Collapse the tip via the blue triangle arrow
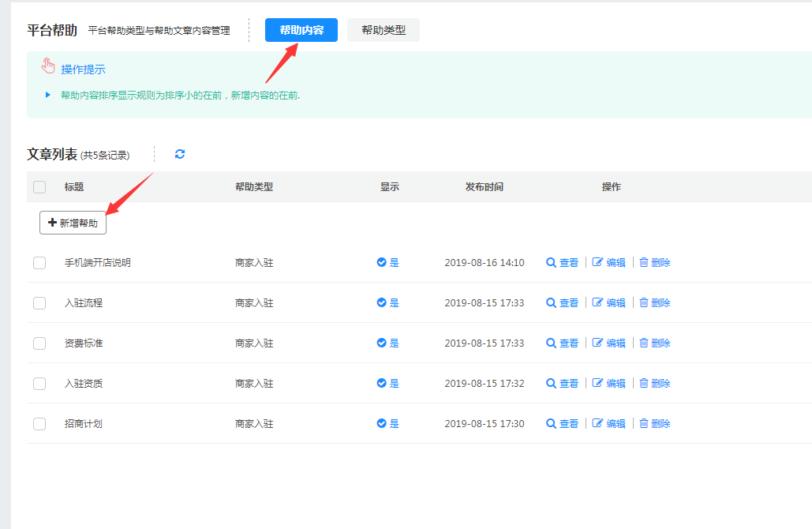 48,95
